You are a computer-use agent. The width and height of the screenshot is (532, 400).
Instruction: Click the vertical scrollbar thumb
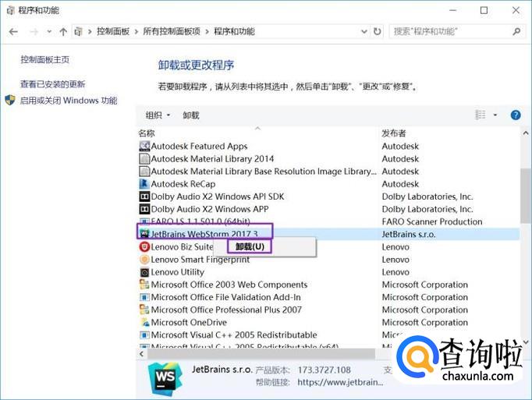(x=526, y=196)
